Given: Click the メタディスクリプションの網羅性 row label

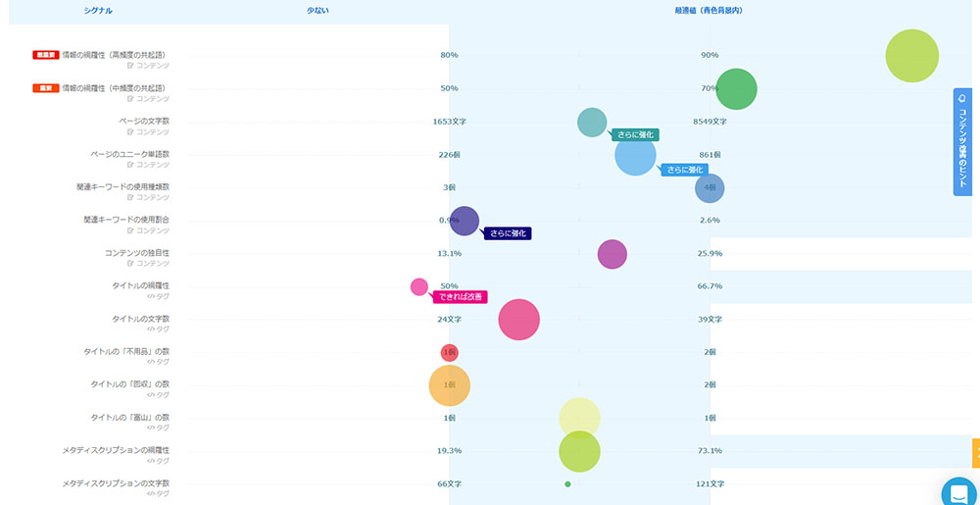Looking at the screenshot, I should click(x=116, y=450).
